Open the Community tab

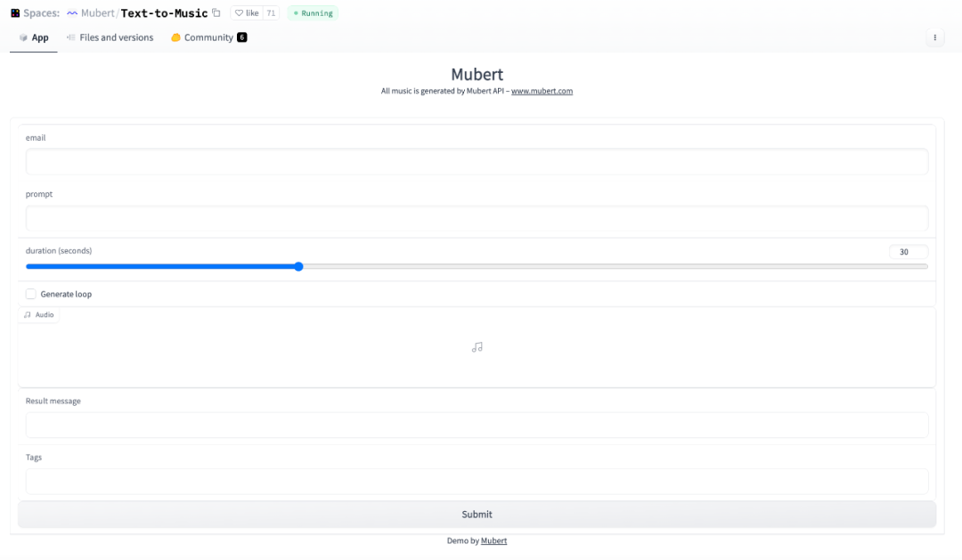pyautogui.click(x=208, y=37)
